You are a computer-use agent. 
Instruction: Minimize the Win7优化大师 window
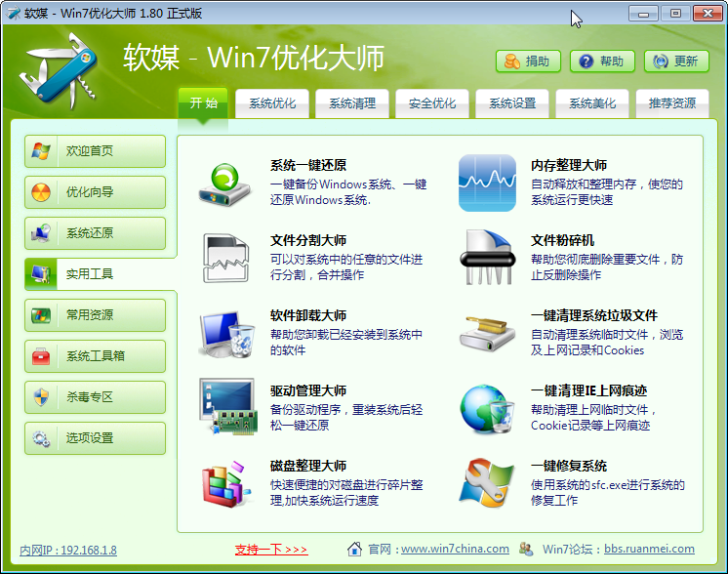click(x=643, y=14)
